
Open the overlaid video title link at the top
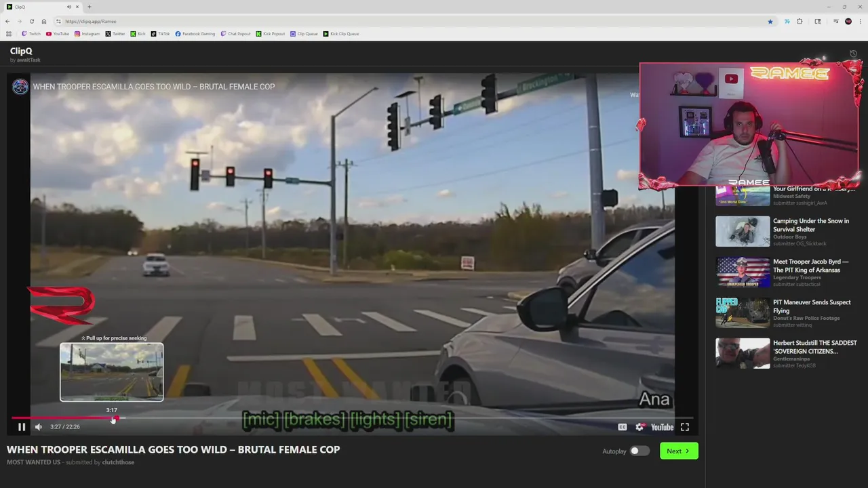154,87
